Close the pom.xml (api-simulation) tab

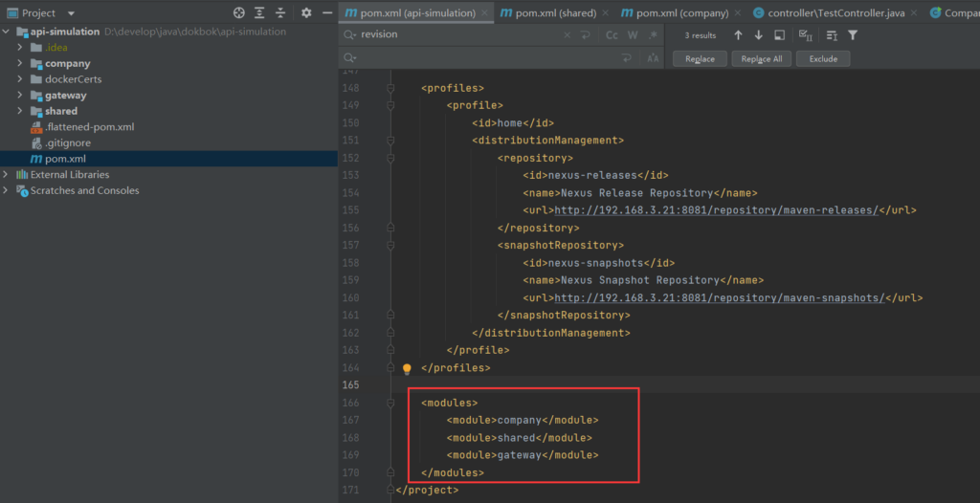pos(484,12)
